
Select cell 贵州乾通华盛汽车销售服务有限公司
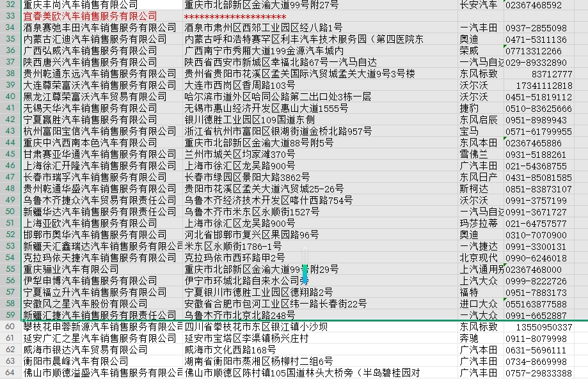[x=102, y=189]
